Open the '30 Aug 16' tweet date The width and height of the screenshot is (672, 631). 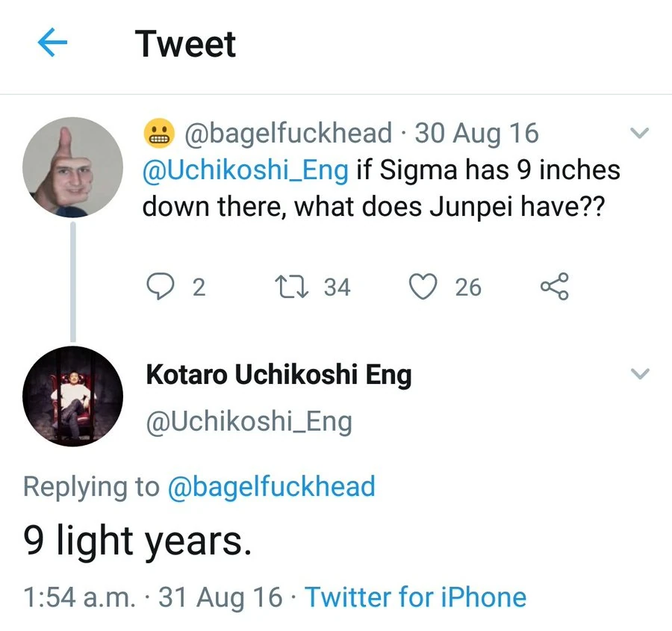click(x=476, y=134)
